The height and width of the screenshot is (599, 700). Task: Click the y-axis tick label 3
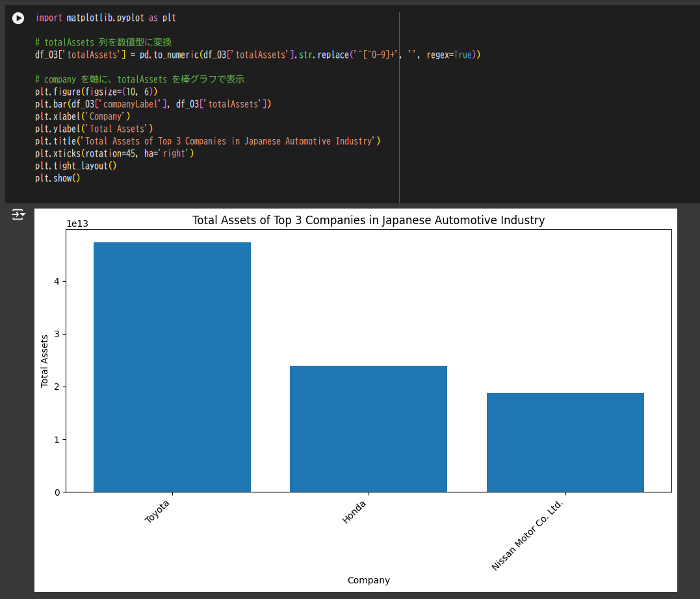coord(57,335)
